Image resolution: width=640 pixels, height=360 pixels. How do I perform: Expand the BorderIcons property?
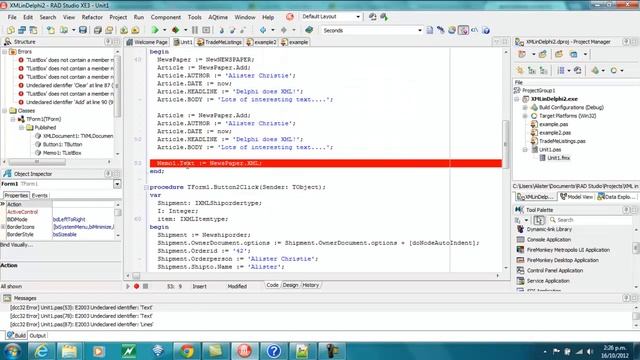click(x=3, y=227)
